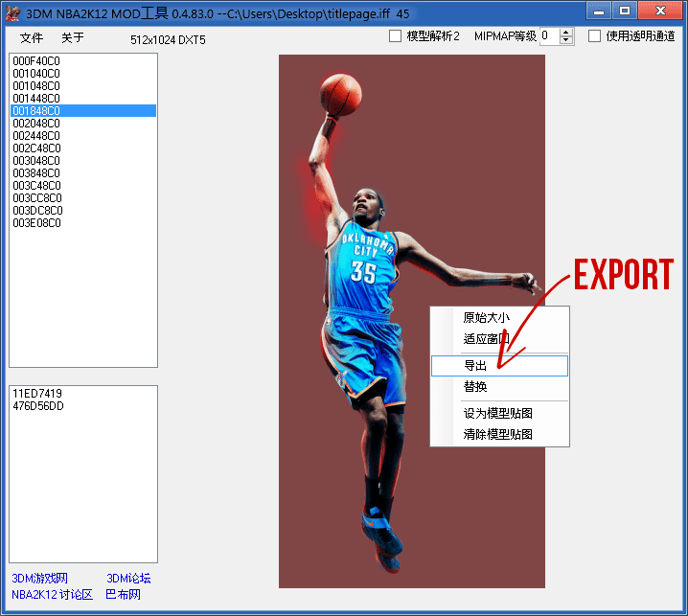
Task: Select list entry 000F40C0
Action: [83, 61]
